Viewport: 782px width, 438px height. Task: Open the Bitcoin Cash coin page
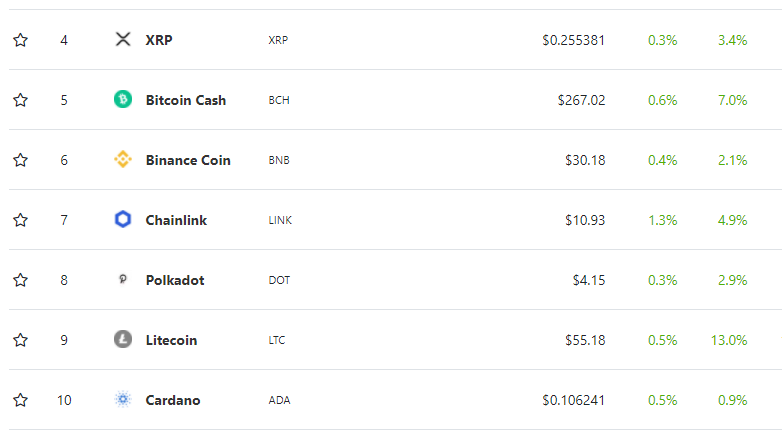[x=186, y=100]
